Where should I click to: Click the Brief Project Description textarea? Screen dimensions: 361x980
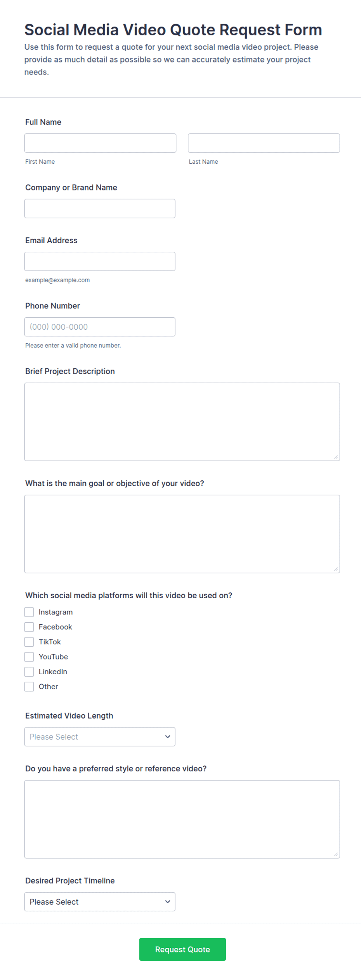click(x=182, y=422)
